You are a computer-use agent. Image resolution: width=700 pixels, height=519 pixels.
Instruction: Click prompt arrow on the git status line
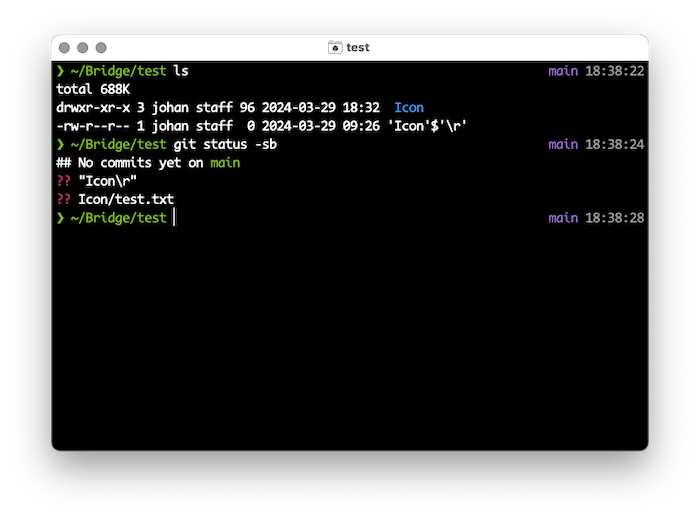(x=60, y=144)
